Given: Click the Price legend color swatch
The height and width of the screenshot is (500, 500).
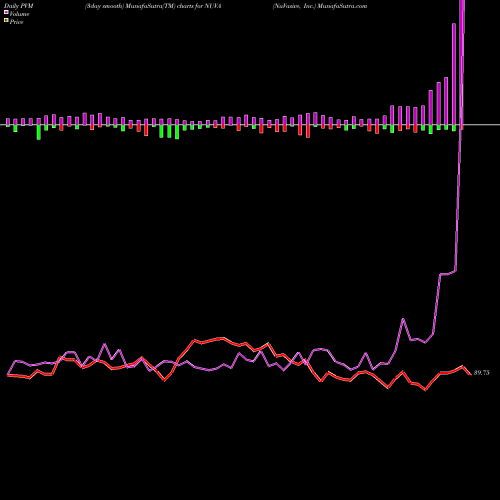Looking at the screenshot, I should click(x=6, y=21).
